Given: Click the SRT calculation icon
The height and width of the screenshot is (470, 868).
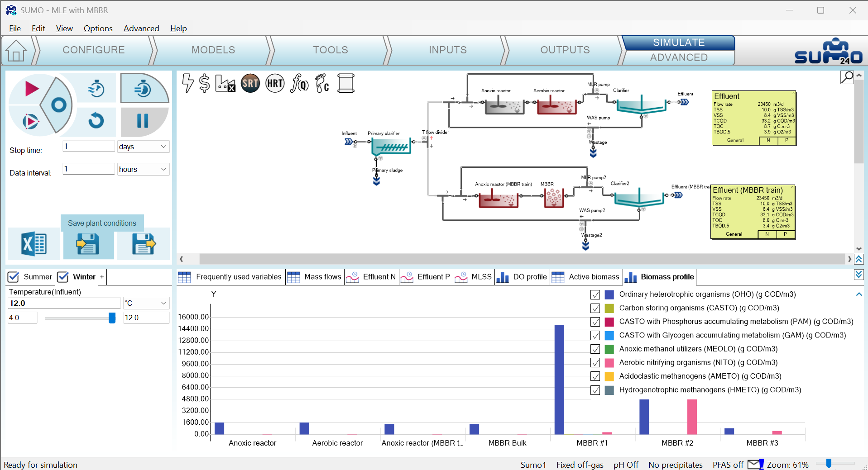Looking at the screenshot, I should (x=250, y=83).
